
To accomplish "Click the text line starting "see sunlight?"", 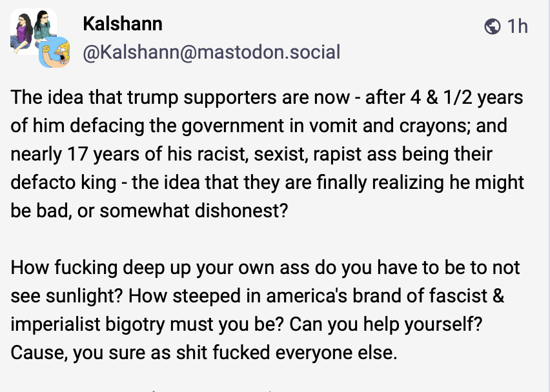I will [258, 296].
